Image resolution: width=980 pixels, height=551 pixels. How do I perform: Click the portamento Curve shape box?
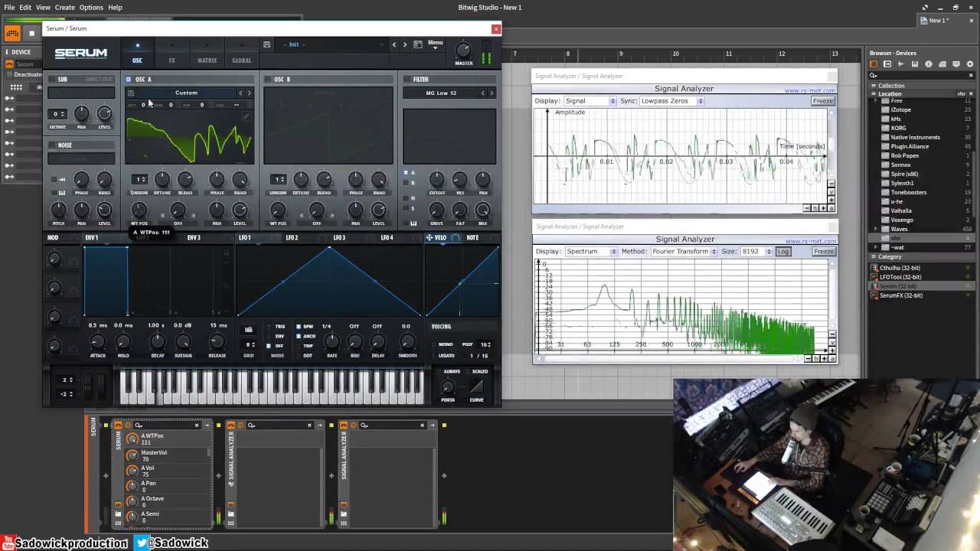pyautogui.click(x=476, y=386)
